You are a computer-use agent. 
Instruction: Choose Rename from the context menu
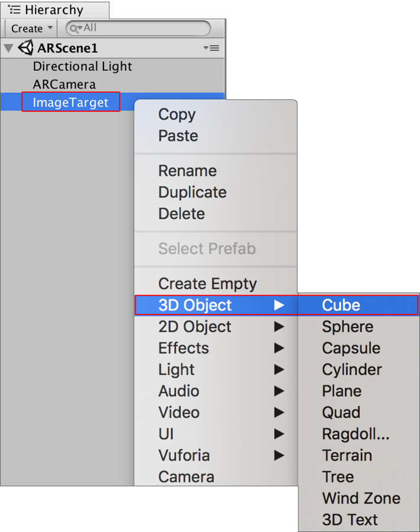coord(216,171)
